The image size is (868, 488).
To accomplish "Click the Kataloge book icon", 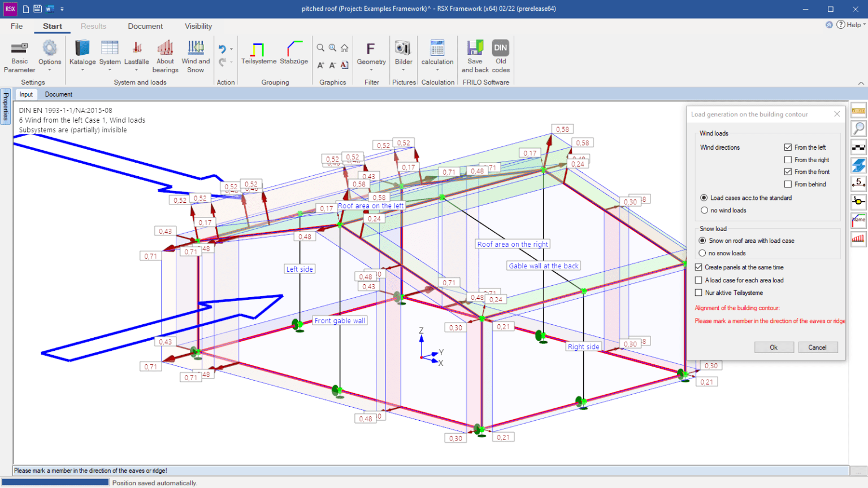I will [x=83, y=48].
